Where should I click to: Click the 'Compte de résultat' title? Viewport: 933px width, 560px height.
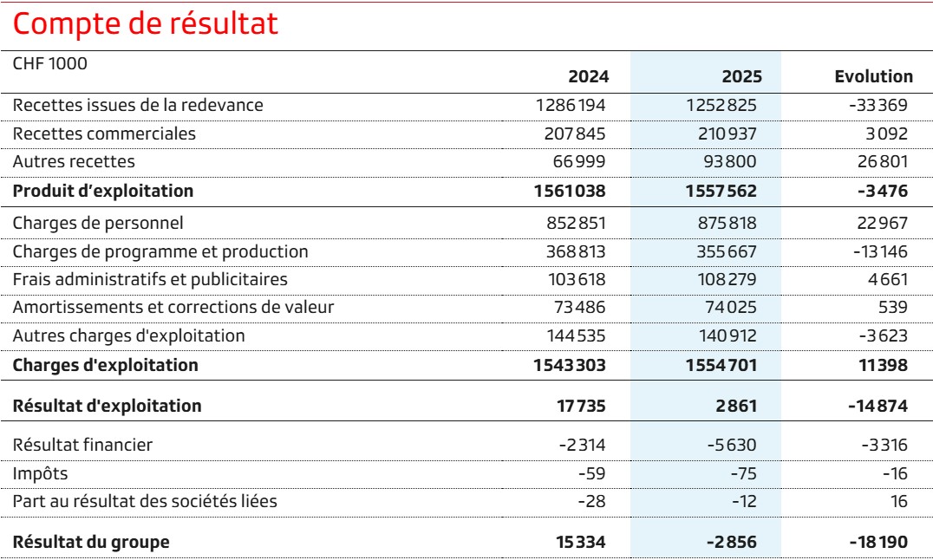pyautogui.click(x=146, y=24)
